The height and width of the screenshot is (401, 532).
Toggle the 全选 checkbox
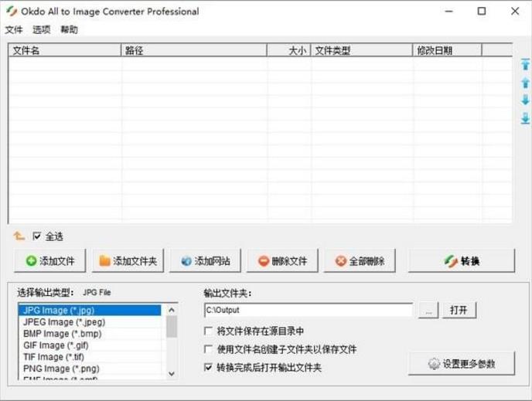point(37,236)
